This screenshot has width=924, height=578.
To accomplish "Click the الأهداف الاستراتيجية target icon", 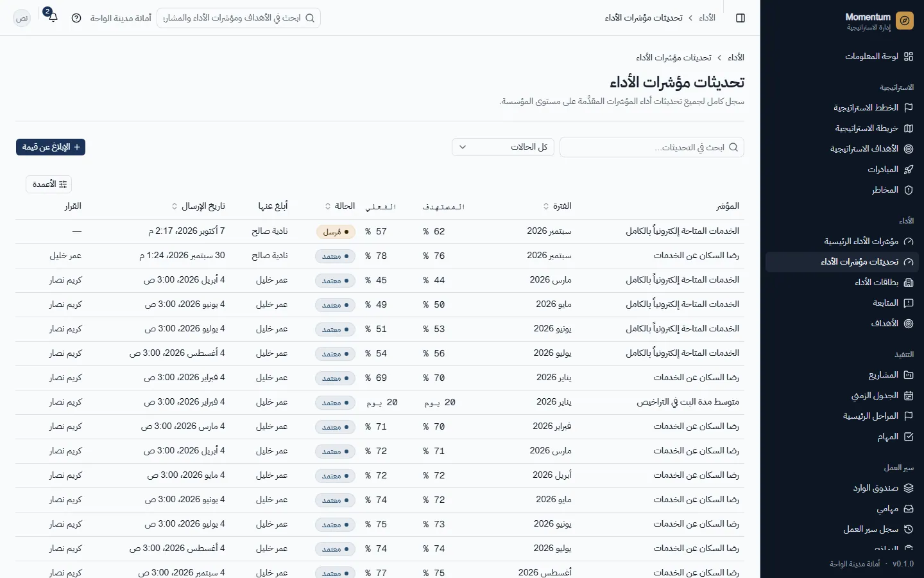I will point(909,149).
